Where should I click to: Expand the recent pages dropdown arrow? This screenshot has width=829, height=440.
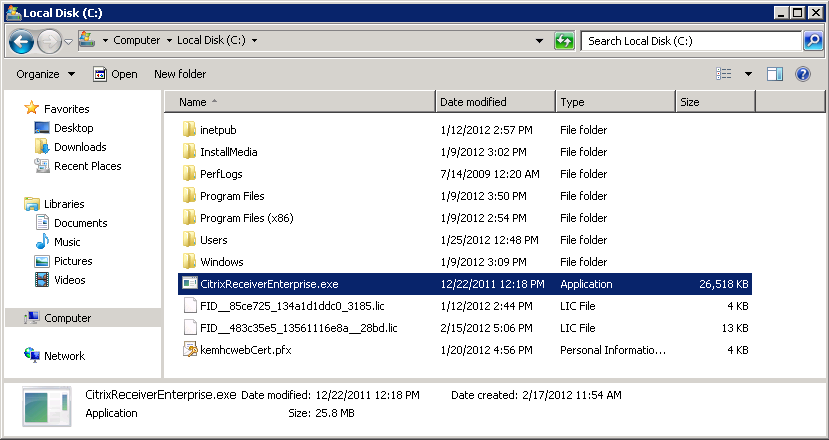67,41
